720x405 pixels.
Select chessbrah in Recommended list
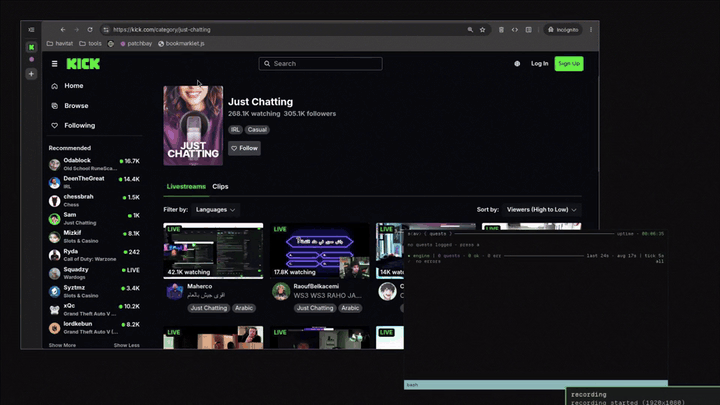[94, 200]
